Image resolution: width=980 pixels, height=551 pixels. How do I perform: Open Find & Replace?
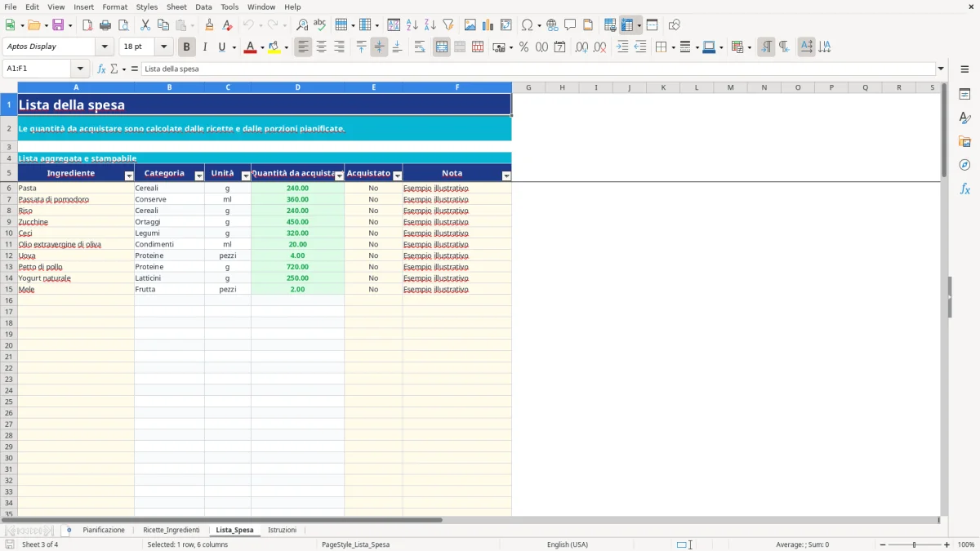302,25
